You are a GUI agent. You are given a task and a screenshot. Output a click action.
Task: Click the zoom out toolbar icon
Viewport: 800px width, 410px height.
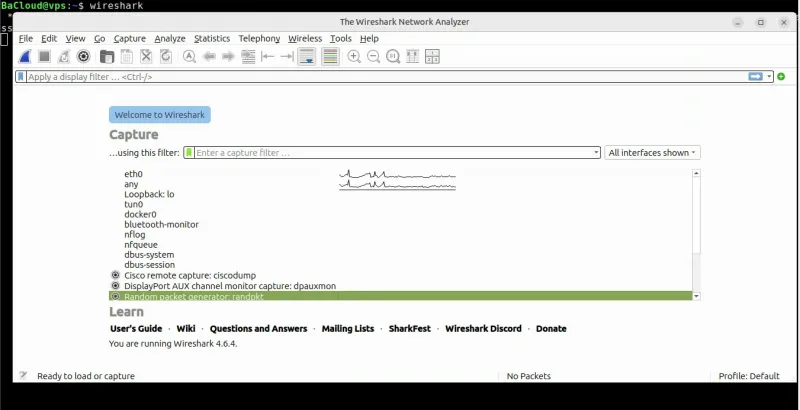373,57
